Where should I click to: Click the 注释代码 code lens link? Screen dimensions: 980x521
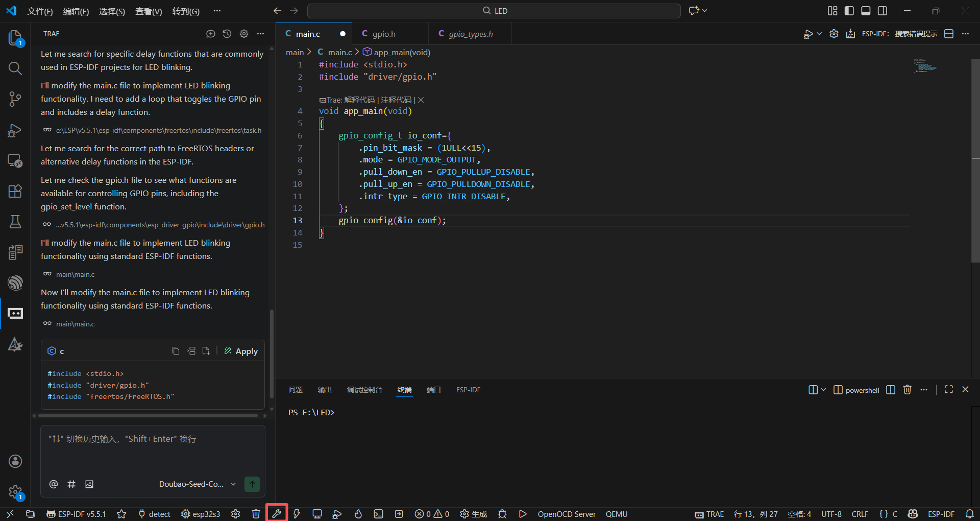click(396, 100)
